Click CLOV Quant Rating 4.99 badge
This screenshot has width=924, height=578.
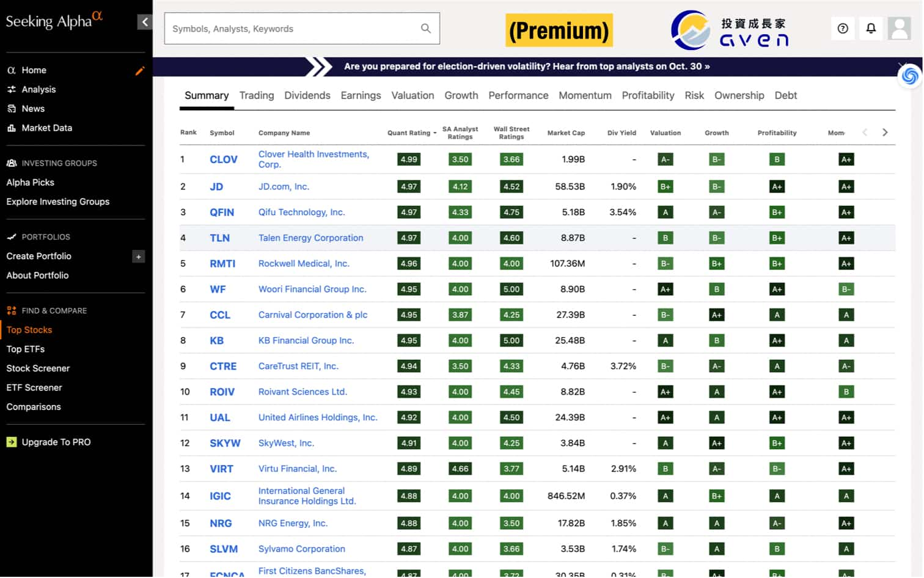[409, 159]
